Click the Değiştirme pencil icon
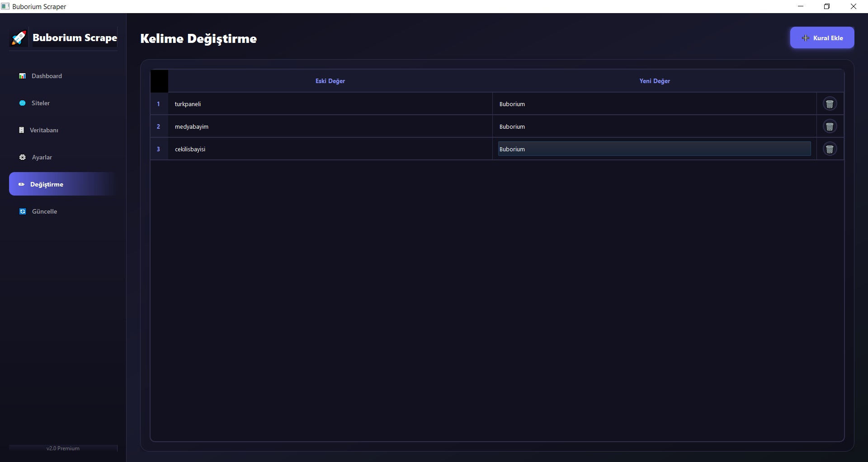The height and width of the screenshot is (462, 868). tap(21, 184)
